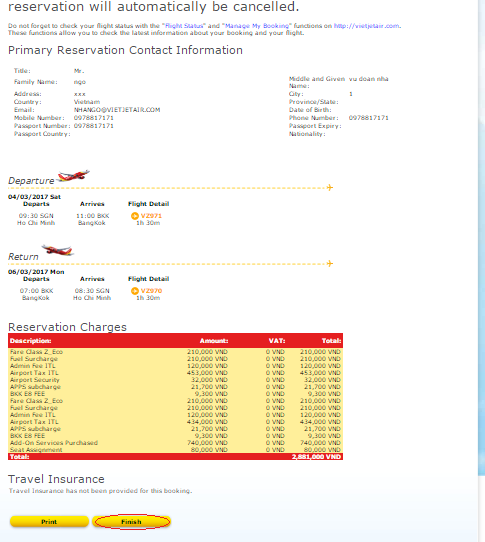This screenshot has height=542, width=485.
Task: Open flight detail VZ971 link
Action: click(x=151, y=216)
